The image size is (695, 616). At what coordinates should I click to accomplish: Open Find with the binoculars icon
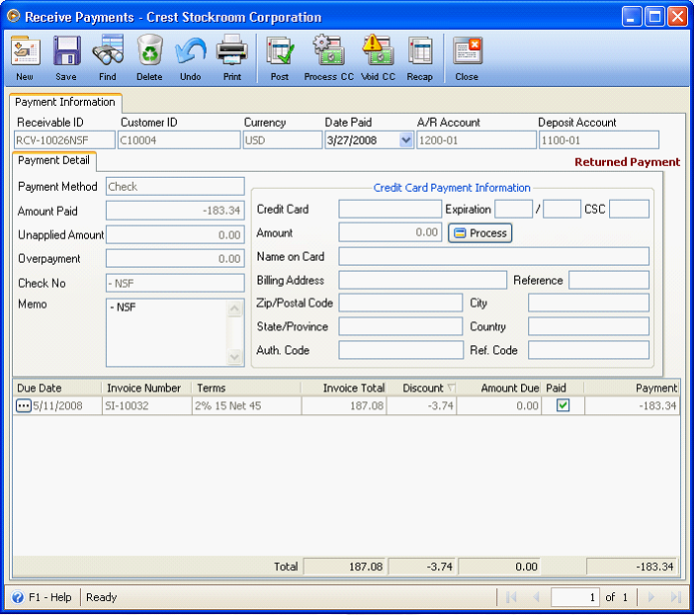coord(108,51)
